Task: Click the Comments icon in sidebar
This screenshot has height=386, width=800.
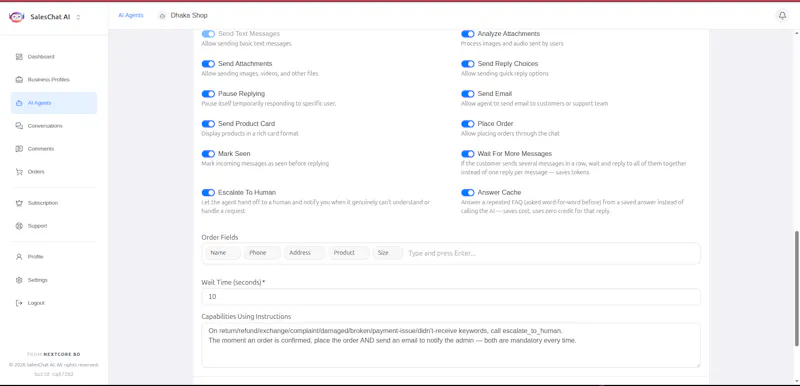Action: pyautogui.click(x=19, y=149)
